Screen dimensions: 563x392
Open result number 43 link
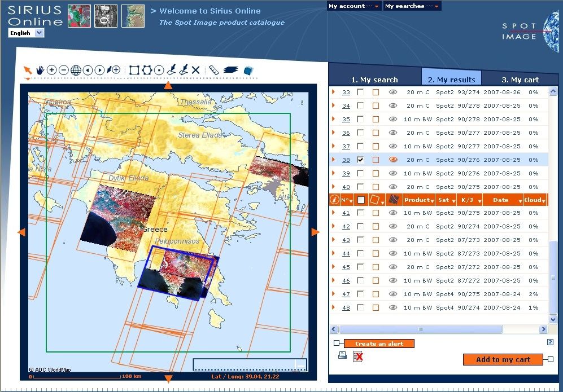click(x=346, y=240)
